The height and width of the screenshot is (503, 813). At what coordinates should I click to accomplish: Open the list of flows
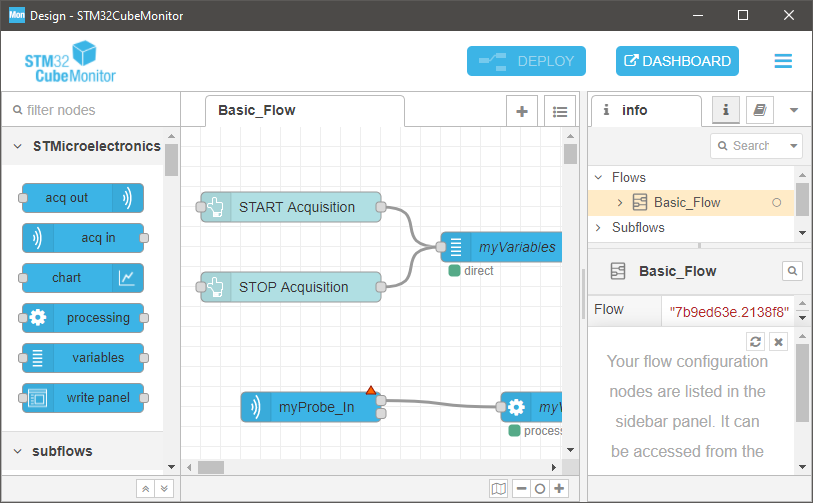pyautogui.click(x=560, y=111)
